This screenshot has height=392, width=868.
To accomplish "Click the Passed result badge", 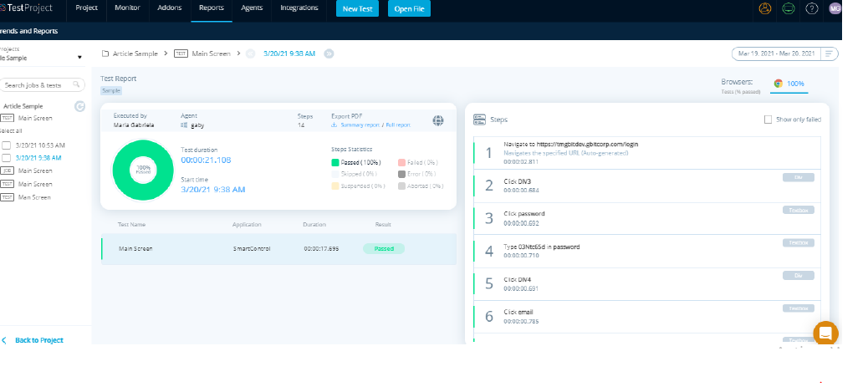I will (x=384, y=248).
